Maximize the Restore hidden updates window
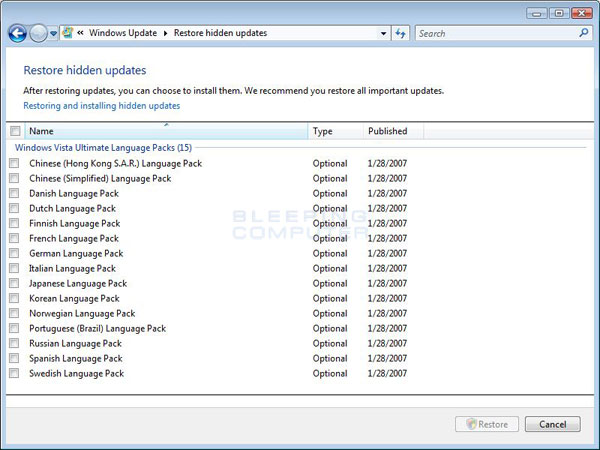This screenshot has width=600, height=450. click(559, 13)
